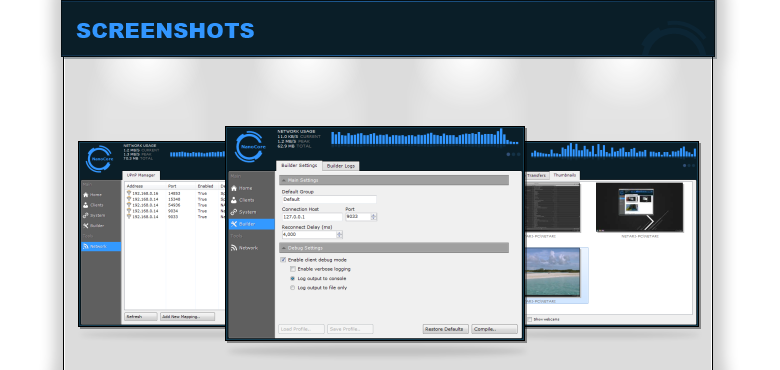780x370 pixels.
Task: Click the Load Profile button
Action: click(301, 329)
